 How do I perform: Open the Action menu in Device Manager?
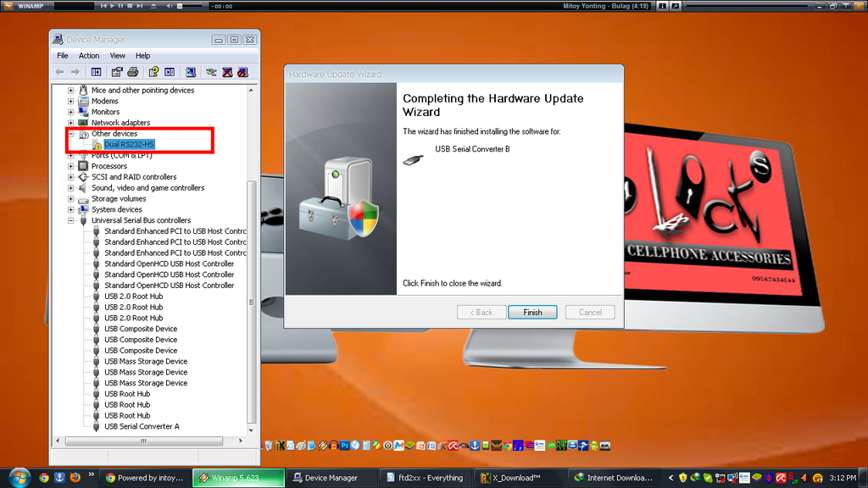pos(89,56)
